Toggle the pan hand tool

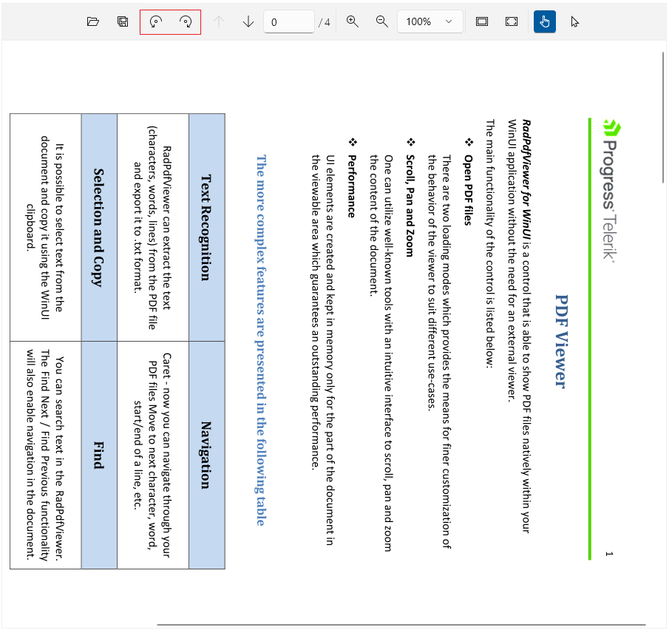(x=545, y=21)
